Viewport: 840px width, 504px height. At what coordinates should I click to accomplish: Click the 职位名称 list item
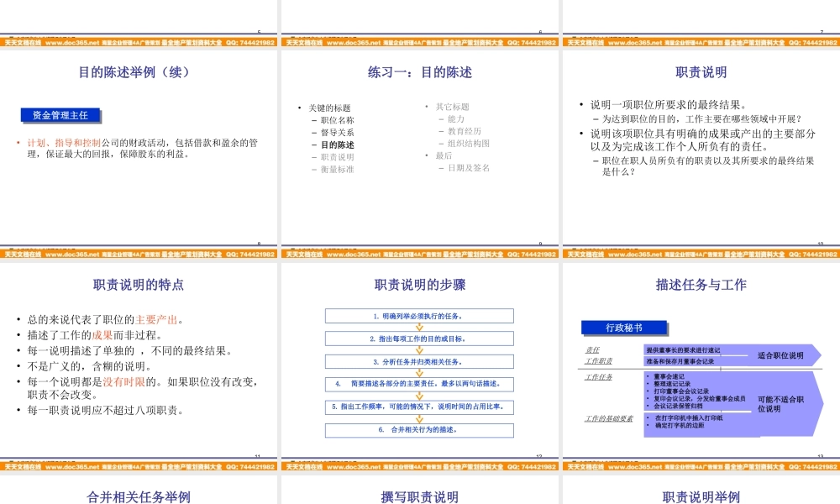[338, 120]
